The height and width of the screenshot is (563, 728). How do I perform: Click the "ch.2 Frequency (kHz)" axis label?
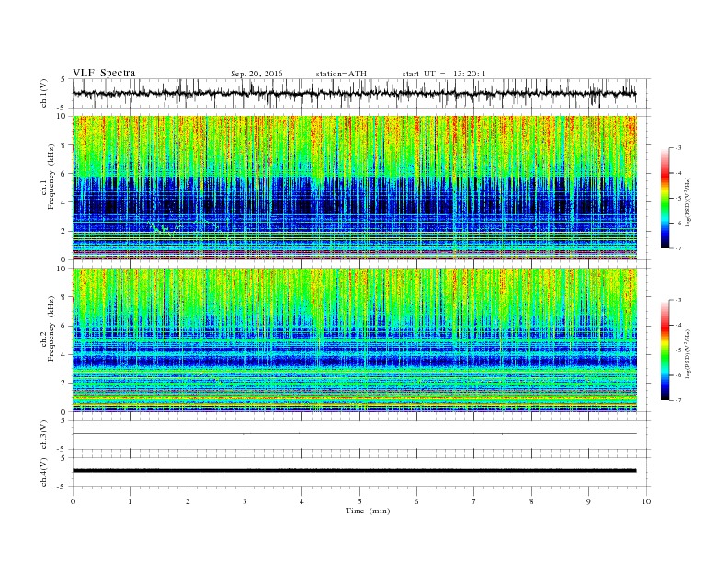pos(48,329)
